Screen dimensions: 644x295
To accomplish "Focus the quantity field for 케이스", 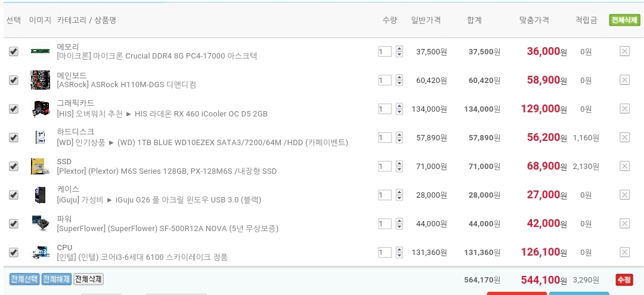I will [x=385, y=195].
